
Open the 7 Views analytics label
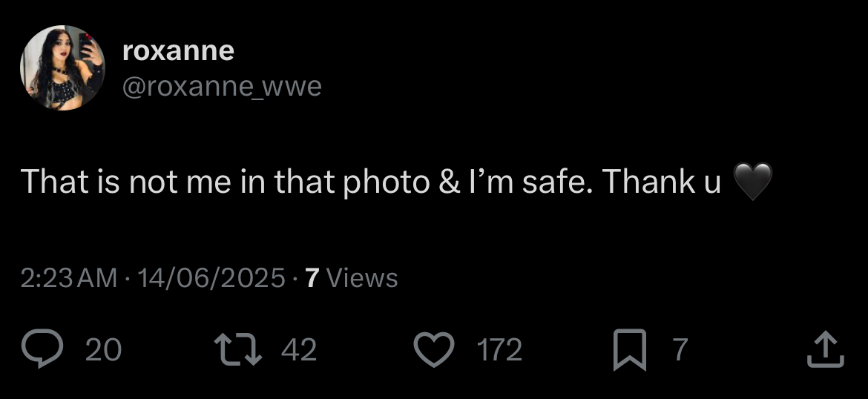(352, 278)
